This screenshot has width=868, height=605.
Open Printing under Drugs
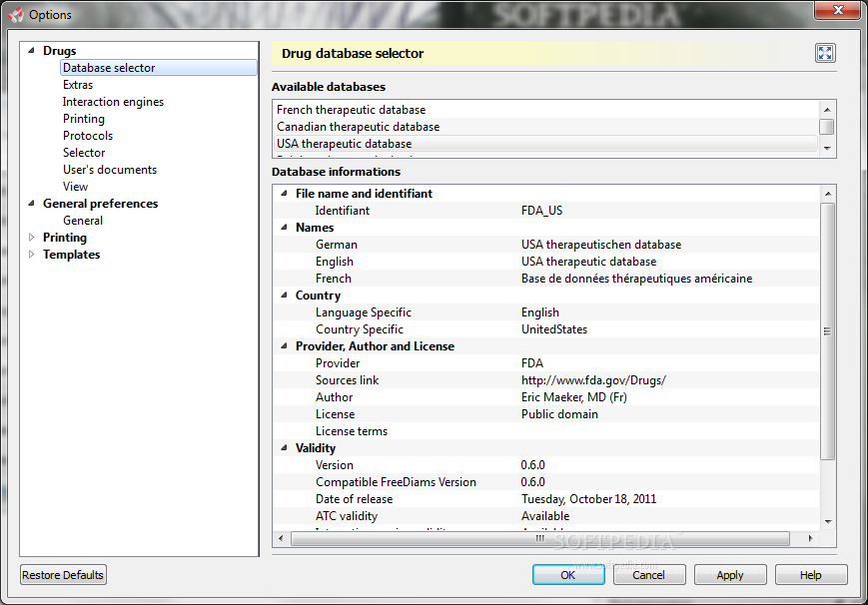[84, 119]
